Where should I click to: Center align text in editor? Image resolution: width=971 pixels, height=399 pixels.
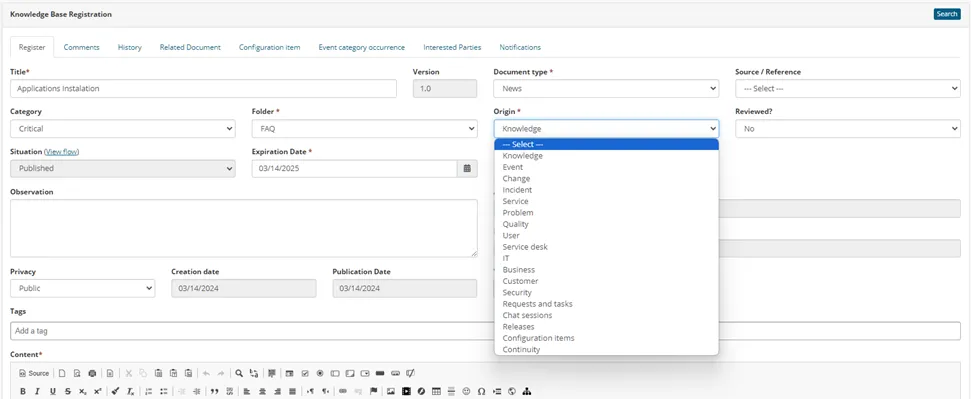point(262,391)
